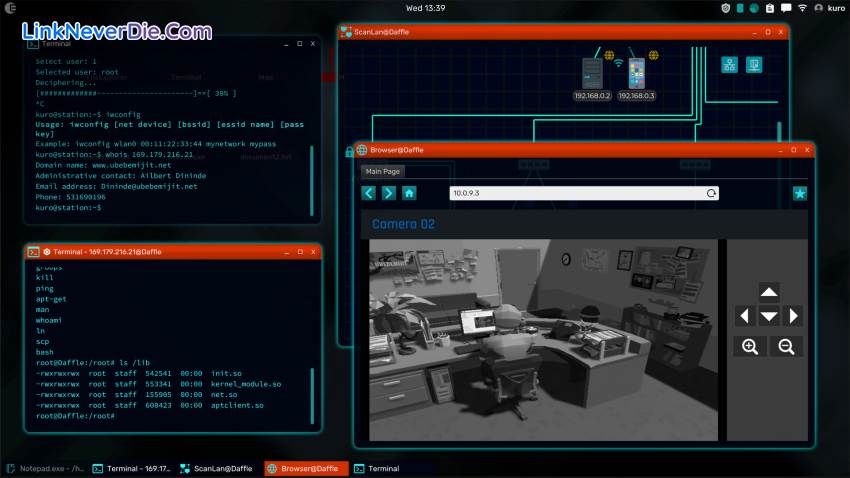The width and height of the screenshot is (850, 478).
Task: Select the 192.168.0.2 server node
Action: 592,73
